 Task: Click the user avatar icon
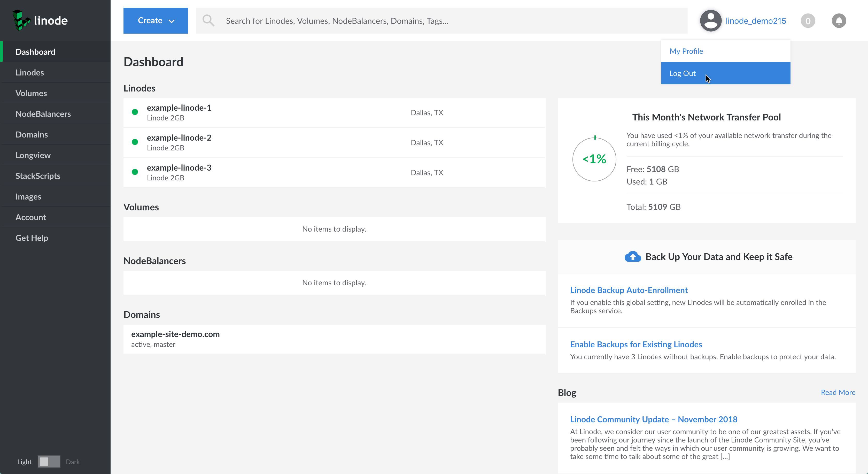tap(710, 21)
